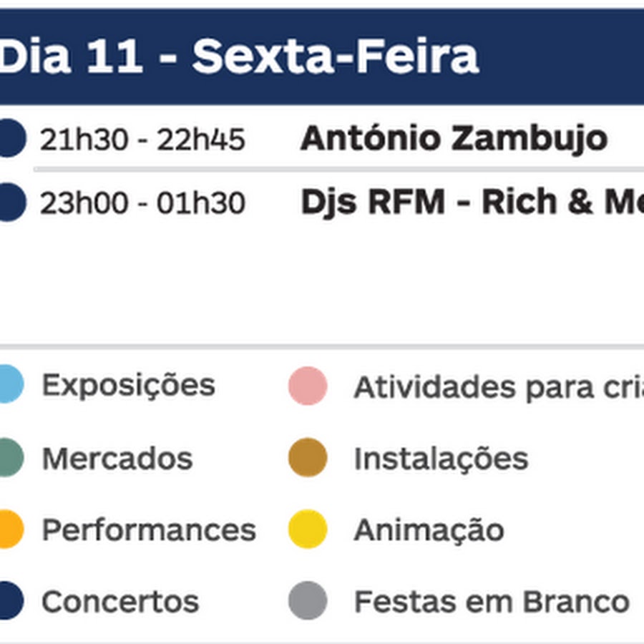The height and width of the screenshot is (644, 644).
Task: Click the navy dot beside Djs RFM
Action: point(11,203)
